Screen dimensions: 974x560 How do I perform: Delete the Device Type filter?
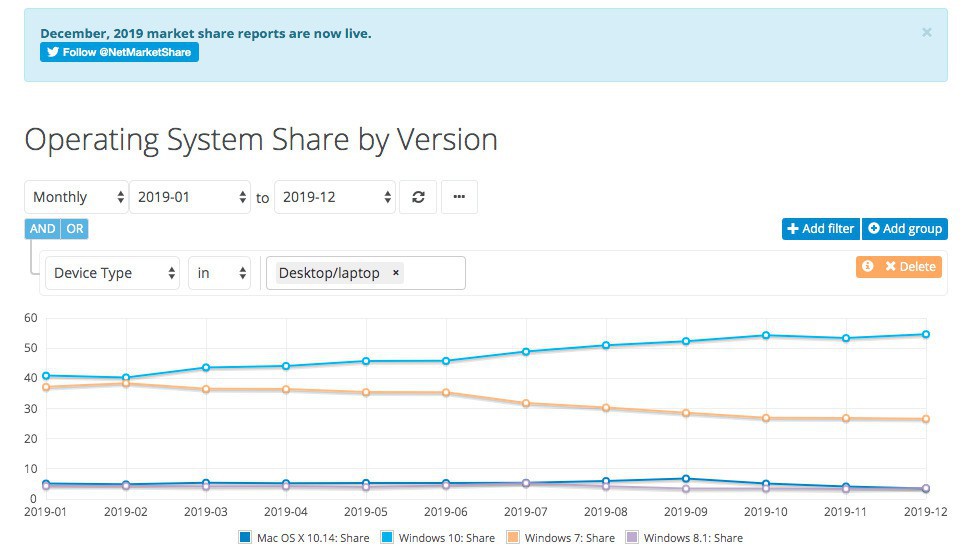tap(910, 266)
